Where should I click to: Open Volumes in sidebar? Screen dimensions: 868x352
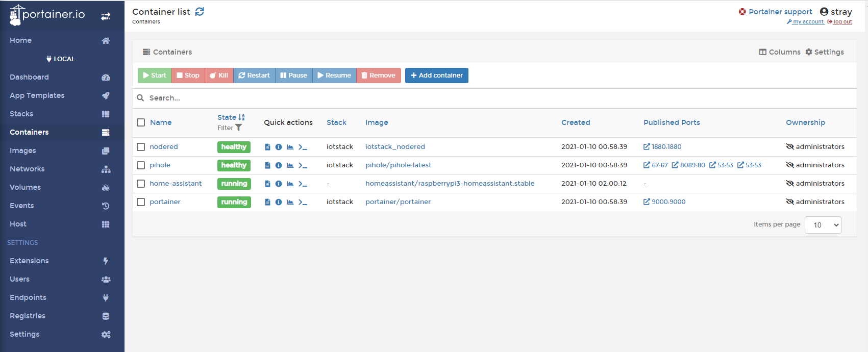[x=62, y=187]
